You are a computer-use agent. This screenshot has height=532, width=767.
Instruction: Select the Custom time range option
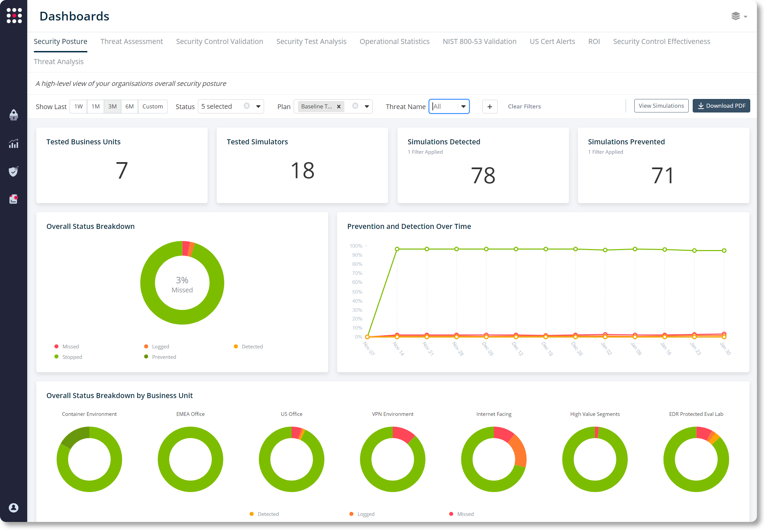[x=153, y=106]
